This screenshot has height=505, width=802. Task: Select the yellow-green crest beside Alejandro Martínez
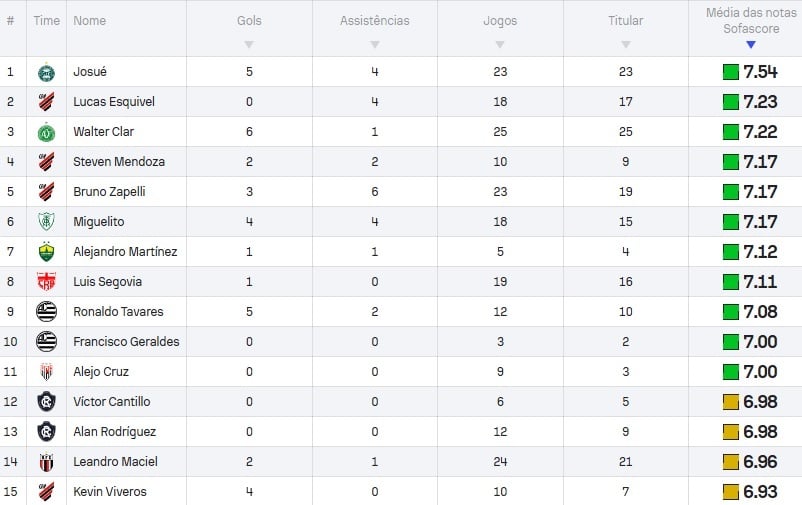click(46, 252)
